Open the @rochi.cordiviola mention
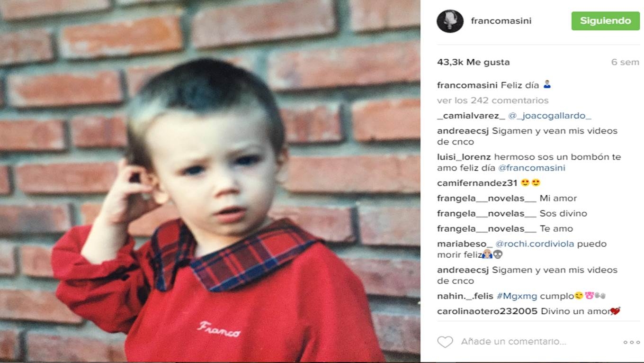The image size is (644, 363). point(535,244)
